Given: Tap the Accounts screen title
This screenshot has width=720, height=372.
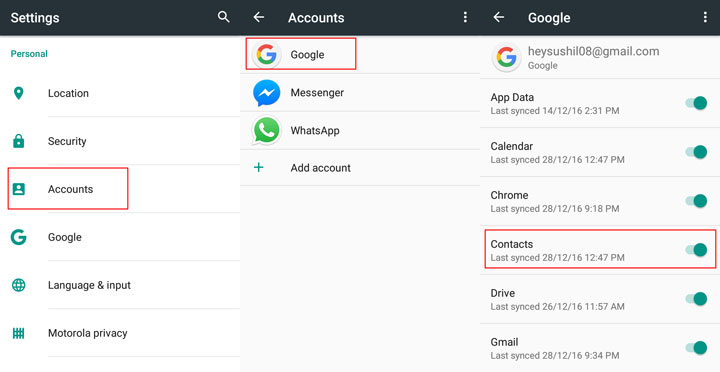Looking at the screenshot, I should [x=316, y=18].
